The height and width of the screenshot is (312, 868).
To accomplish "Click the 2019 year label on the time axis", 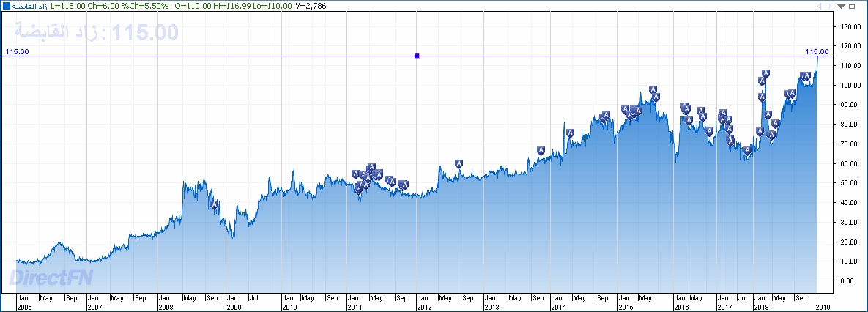I will [x=823, y=307].
